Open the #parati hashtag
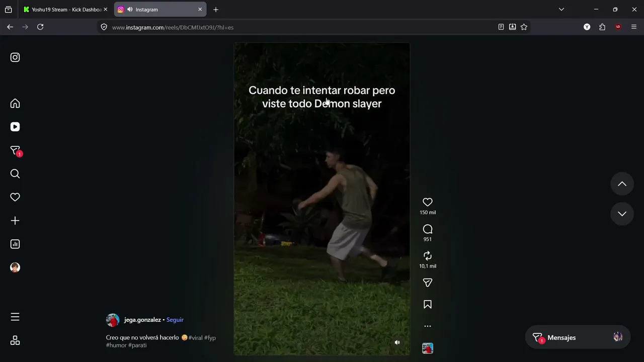Viewport: 644px width, 362px height. [x=137, y=345]
